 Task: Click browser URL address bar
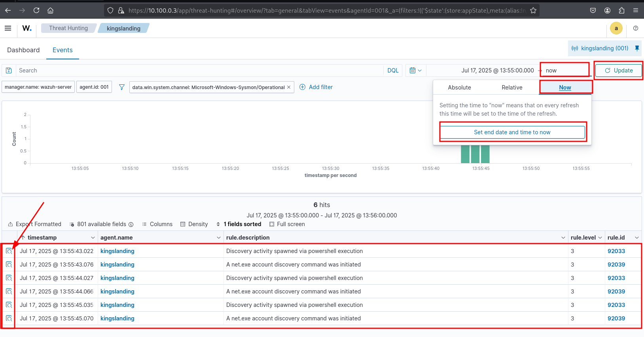pyautogui.click(x=327, y=10)
